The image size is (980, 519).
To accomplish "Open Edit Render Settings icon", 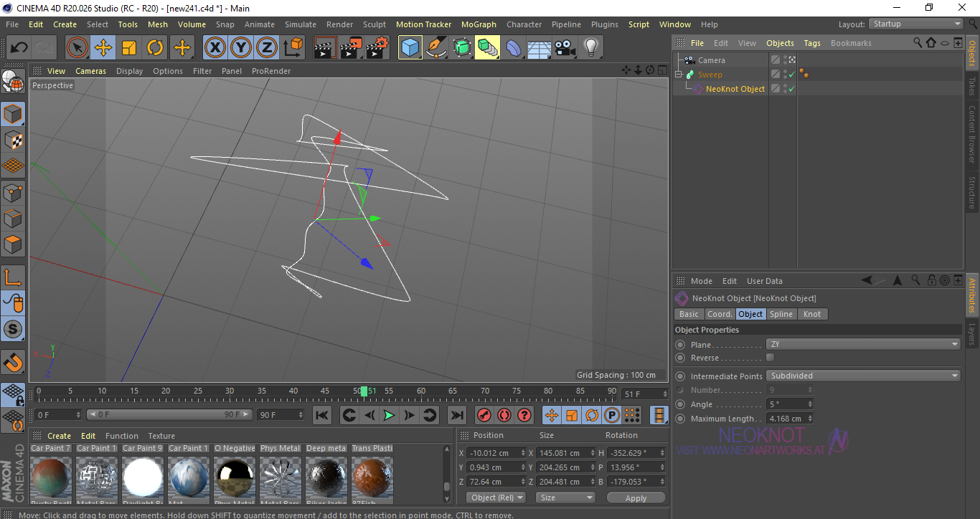I will point(377,48).
